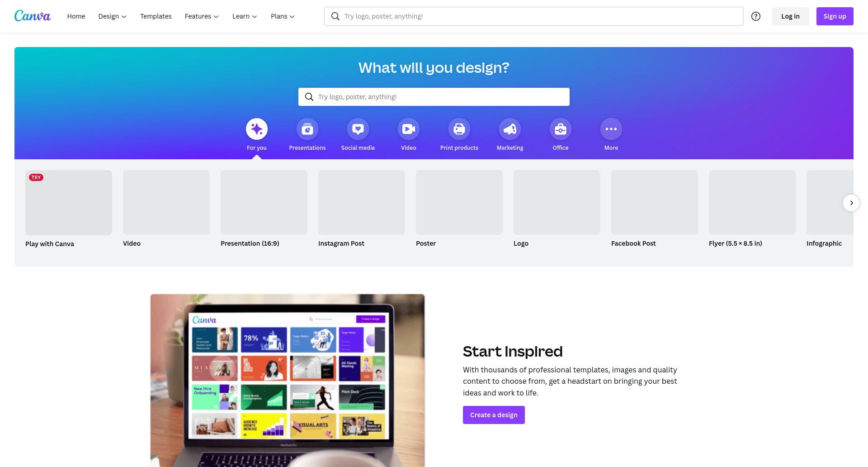Click the 'Presentation (16:9)' label text
868x467 pixels.
250,243
